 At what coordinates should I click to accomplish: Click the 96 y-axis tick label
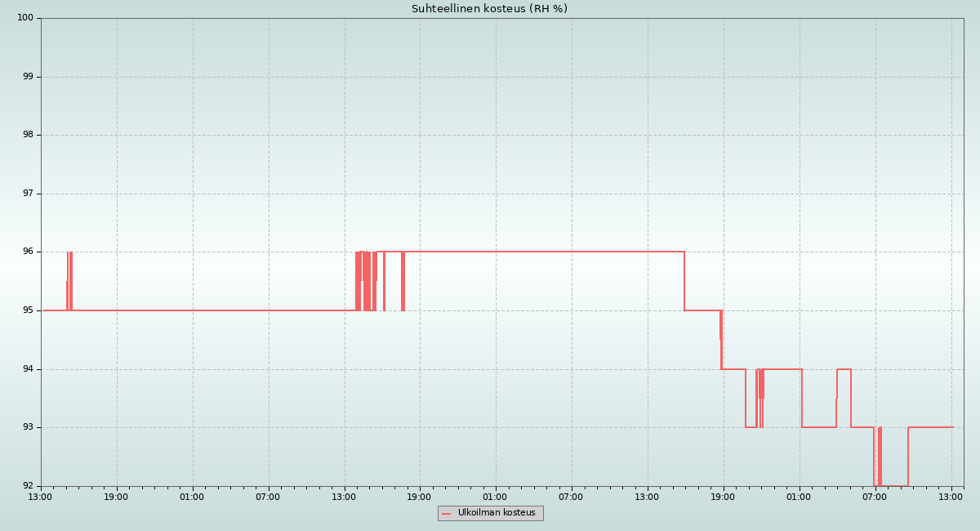click(28, 252)
